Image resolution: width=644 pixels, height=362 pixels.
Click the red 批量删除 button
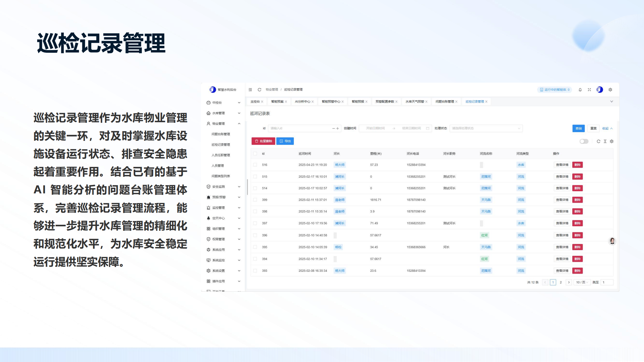click(x=263, y=141)
